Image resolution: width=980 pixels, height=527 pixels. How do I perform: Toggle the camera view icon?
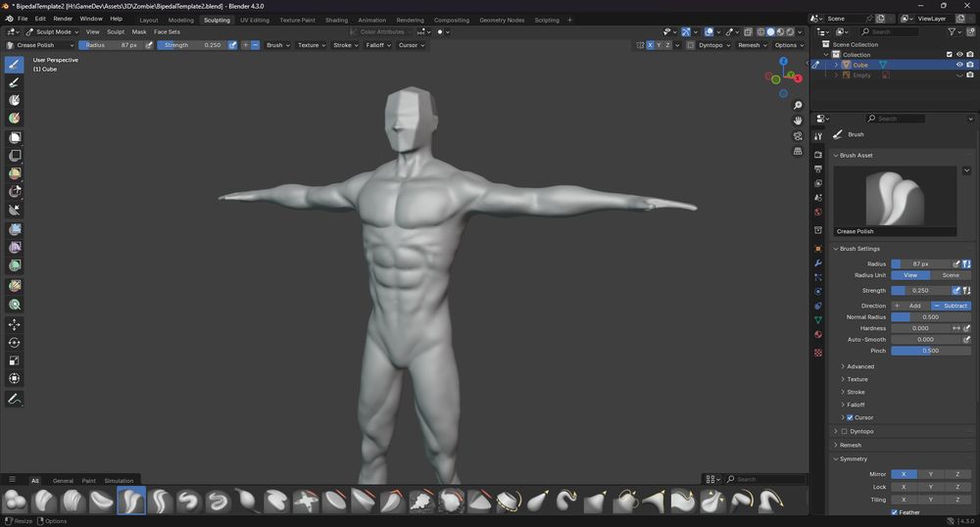click(x=798, y=135)
